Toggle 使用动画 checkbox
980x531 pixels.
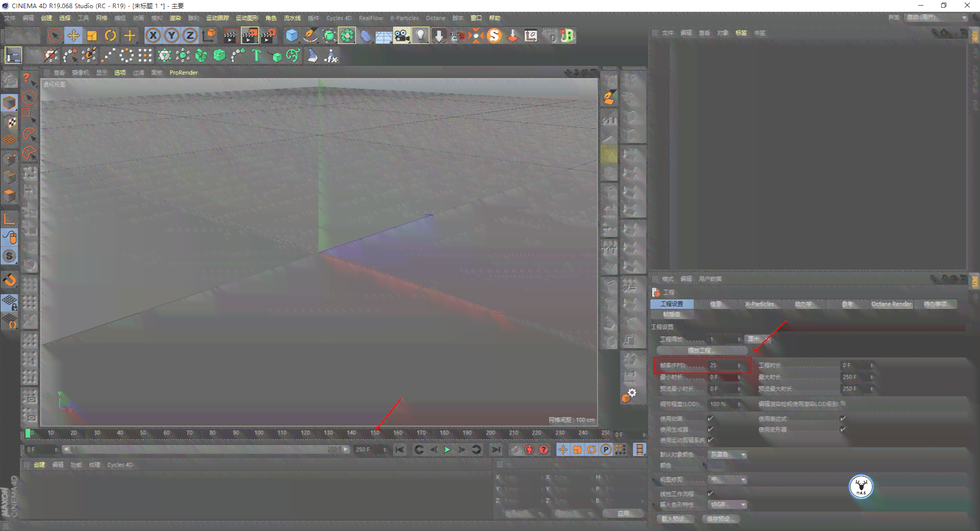[710, 419]
